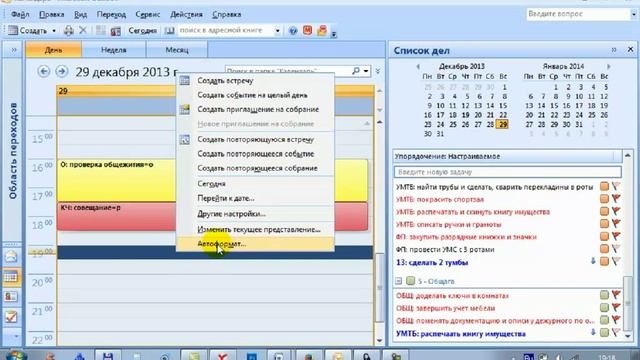
Task: Open the Справка menu
Action: (227, 15)
